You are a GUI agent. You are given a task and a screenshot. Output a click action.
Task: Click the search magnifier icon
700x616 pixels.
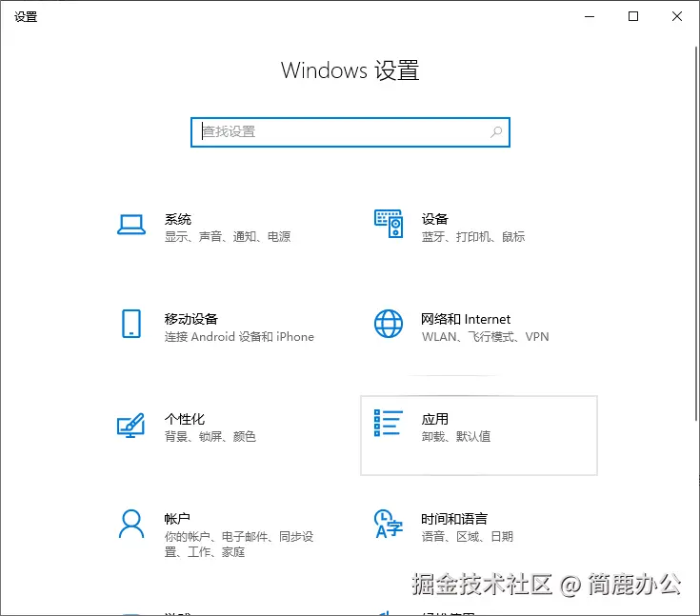[496, 131]
